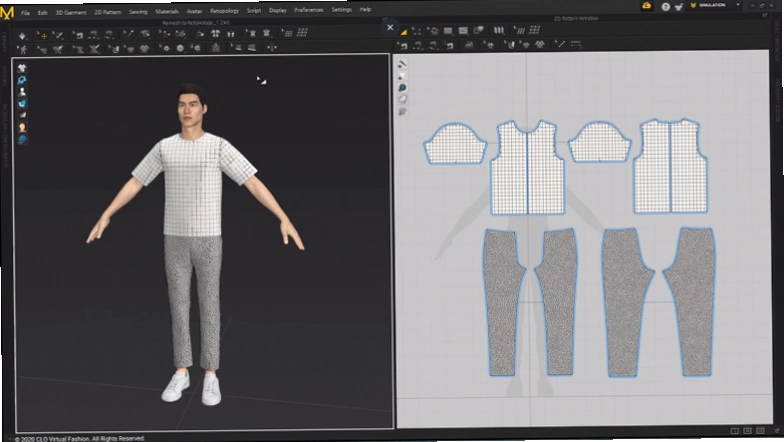Pop out the 2D Pattern Window
Viewport: 784px width, 442px height.
pyautogui.click(x=764, y=16)
